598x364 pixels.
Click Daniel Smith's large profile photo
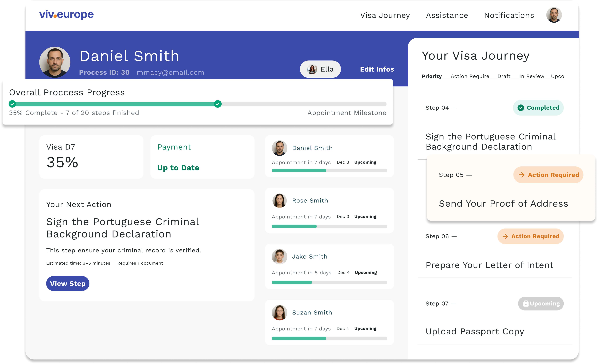coord(55,62)
